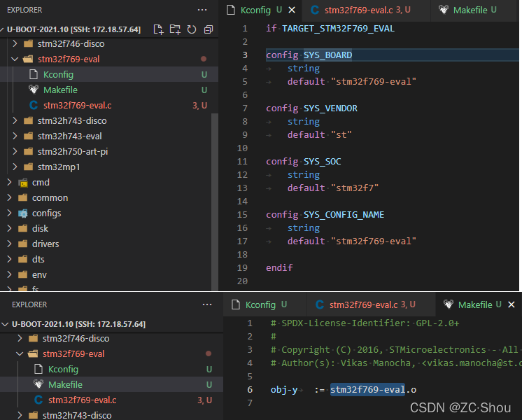522x420 pixels.
Task: Click Makefile icon in bottom explorer tree
Action: click(38, 384)
